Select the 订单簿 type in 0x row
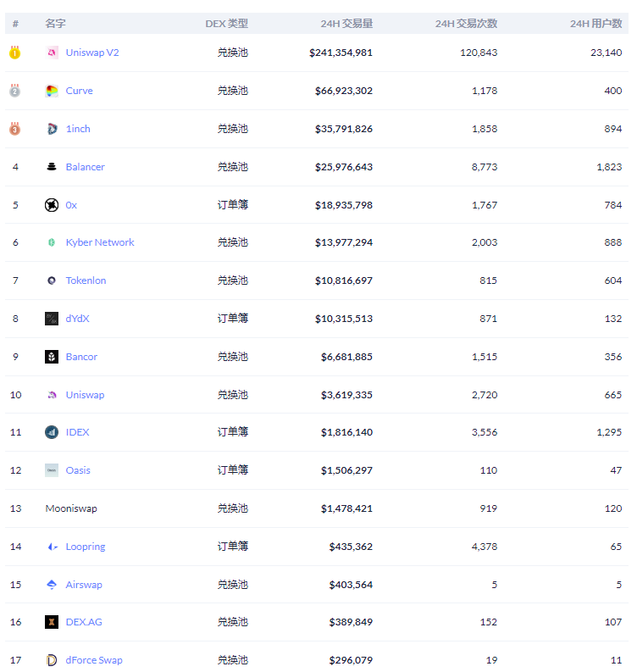The height and width of the screenshot is (672, 637). coord(233,205)
